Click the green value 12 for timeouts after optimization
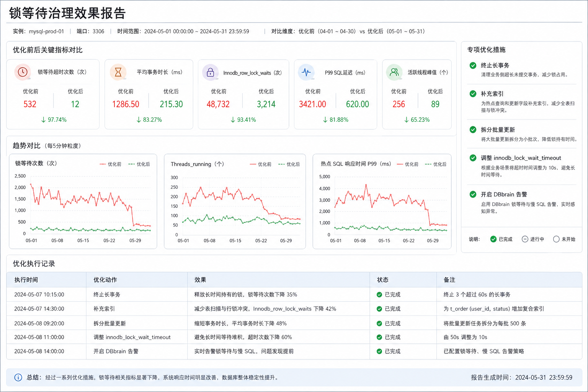Screen dimensions: 588x392 point(75,104)
